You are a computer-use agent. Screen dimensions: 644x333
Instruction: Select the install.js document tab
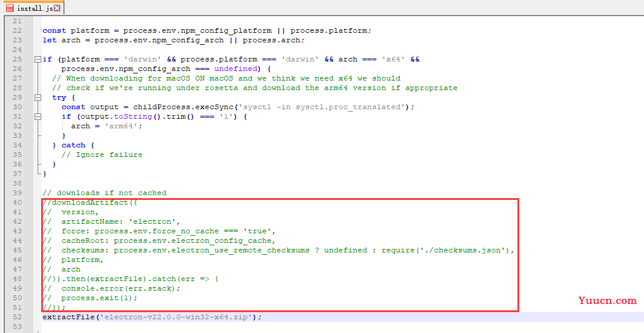(32, 7)
